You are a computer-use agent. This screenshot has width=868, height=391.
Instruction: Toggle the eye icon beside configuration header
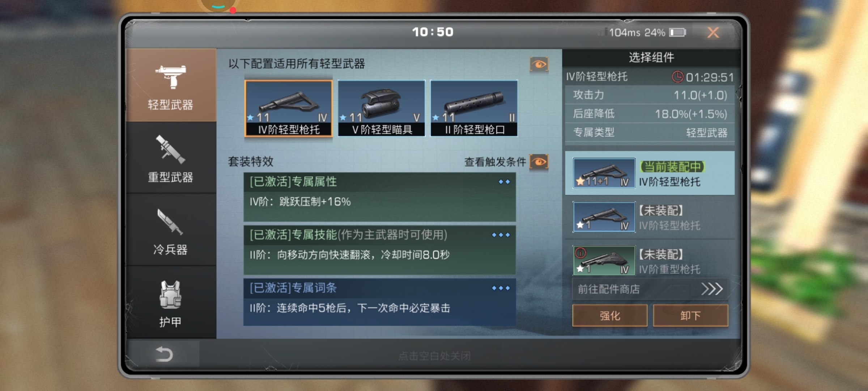539,64
